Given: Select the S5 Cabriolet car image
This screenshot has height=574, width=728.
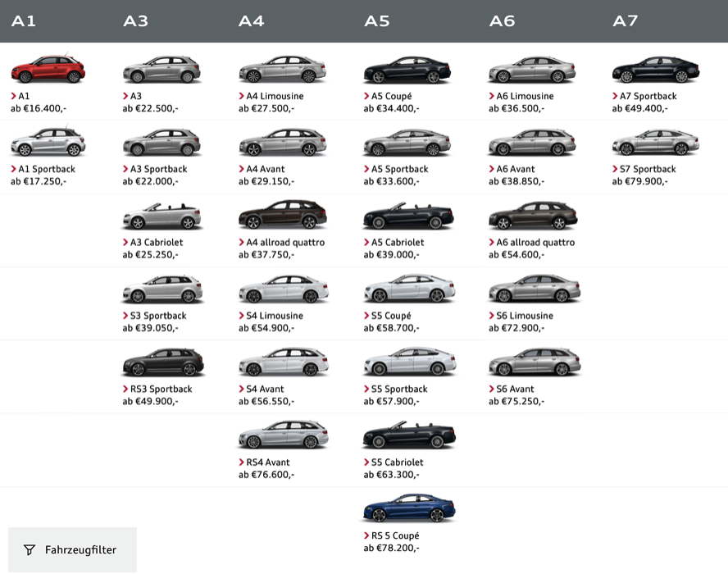Looking at the screenshot, I should point(409,435).
